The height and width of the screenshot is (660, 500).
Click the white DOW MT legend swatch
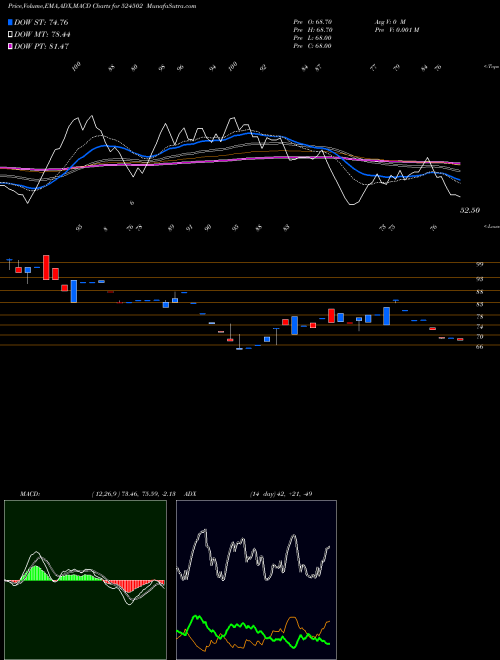tap(10, 35)
